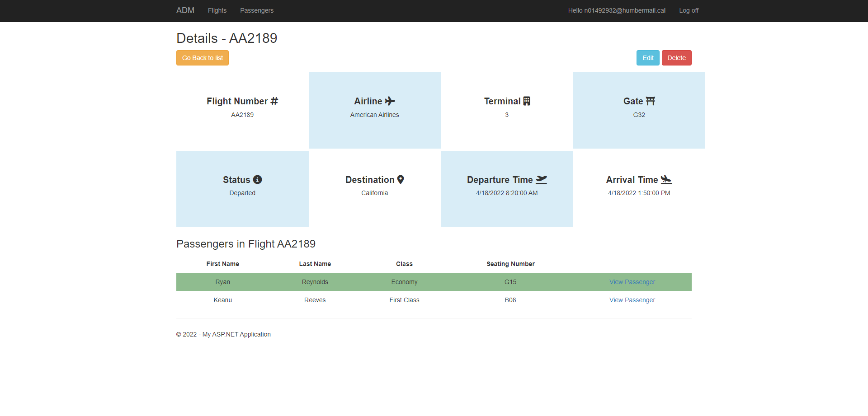Click the Passengers in Flight AA2189 heading
868x416 pixels.
point(246,244)
